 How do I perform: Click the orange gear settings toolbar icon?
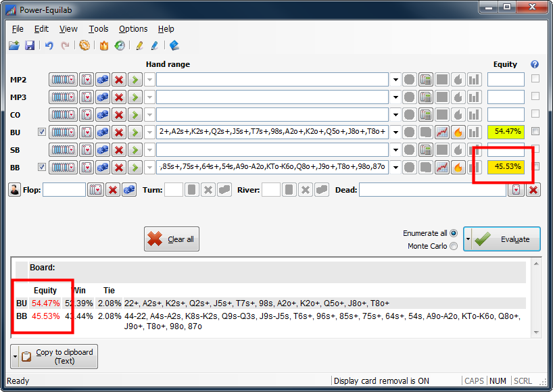(85, 45)
